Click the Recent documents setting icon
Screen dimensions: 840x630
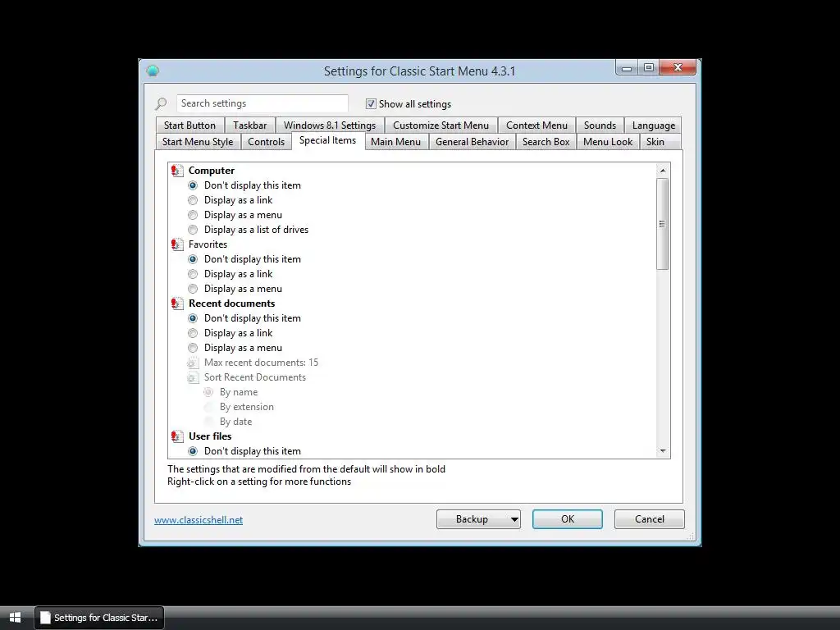(177, 304)
